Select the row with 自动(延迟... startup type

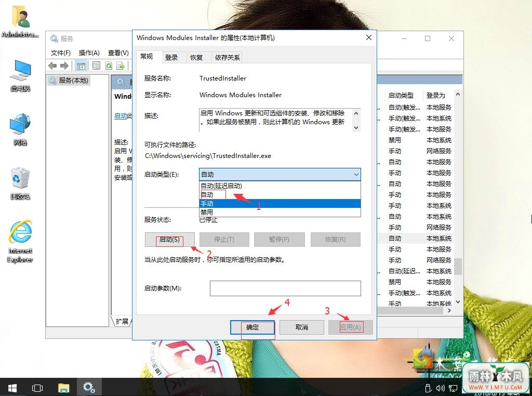(416, 271)
